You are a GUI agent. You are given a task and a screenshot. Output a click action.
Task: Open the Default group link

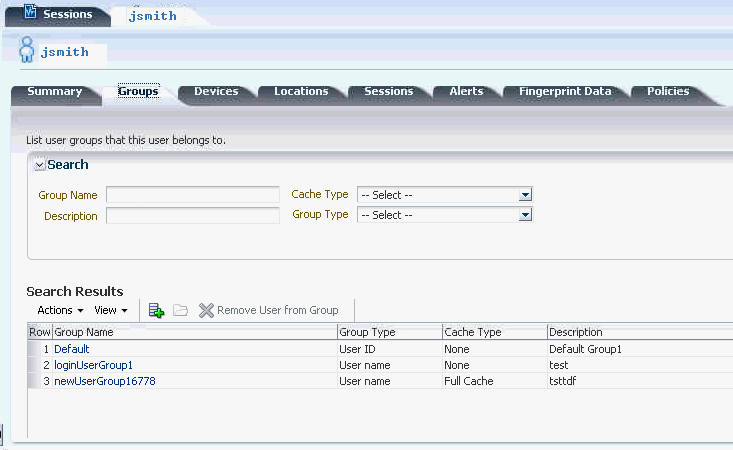(x=72, y=349)
